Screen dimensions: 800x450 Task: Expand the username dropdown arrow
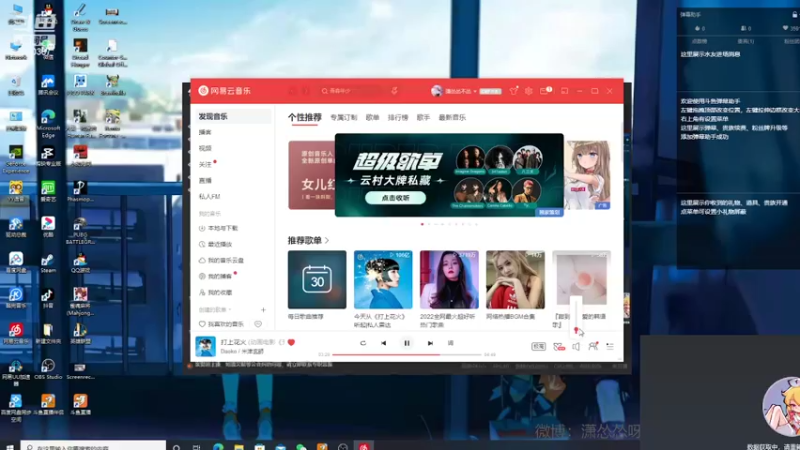[475, 91]
